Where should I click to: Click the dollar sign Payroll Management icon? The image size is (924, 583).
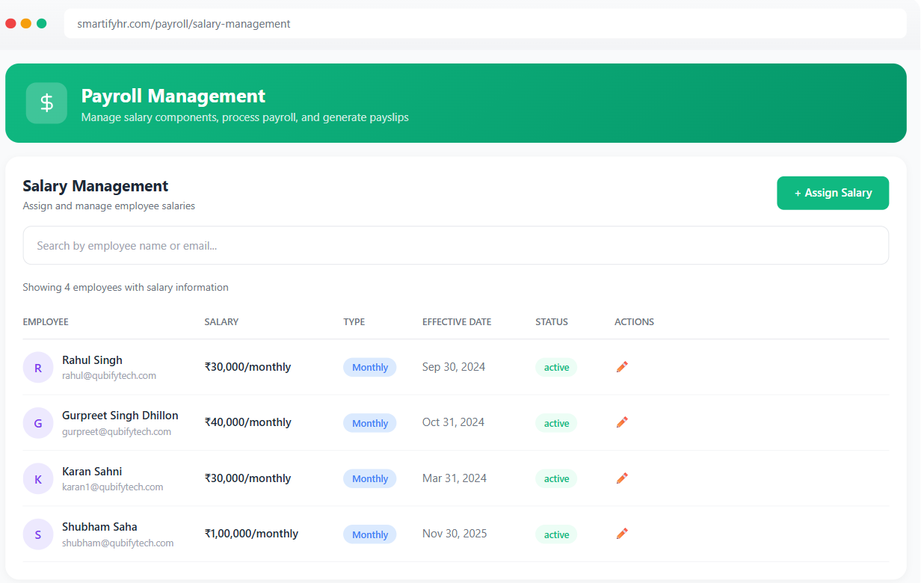click(x=46, y=103)
